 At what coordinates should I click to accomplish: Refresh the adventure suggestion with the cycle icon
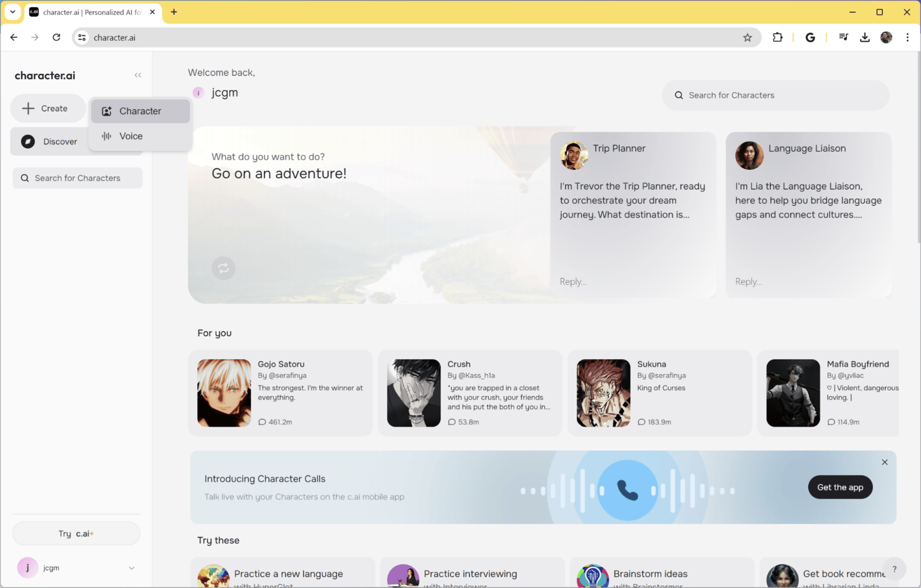[223, 268]
